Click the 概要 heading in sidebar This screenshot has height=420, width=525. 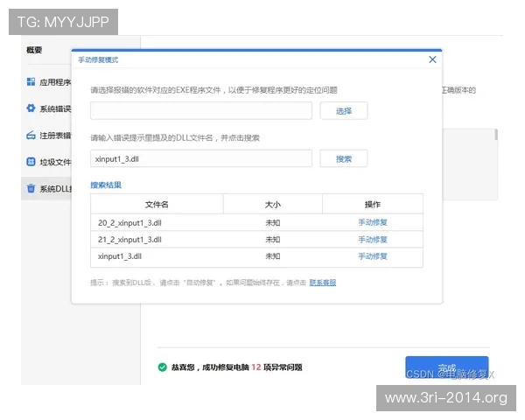pyautogui.click(x=34, y=50)
